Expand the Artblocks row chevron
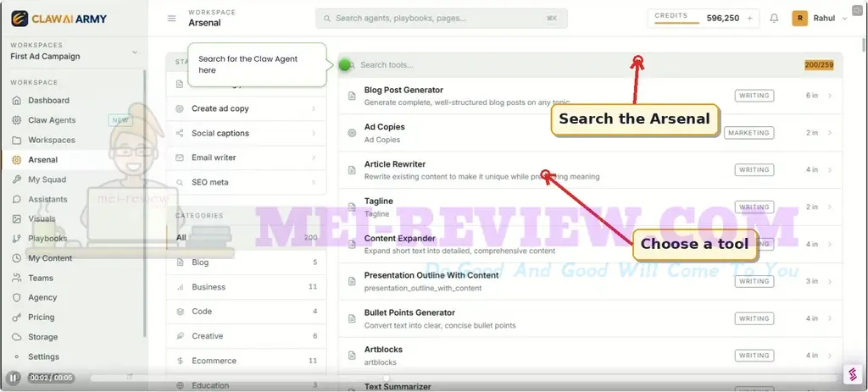The width and height of the screenshot is (868, 392). (x=830, y=356)
